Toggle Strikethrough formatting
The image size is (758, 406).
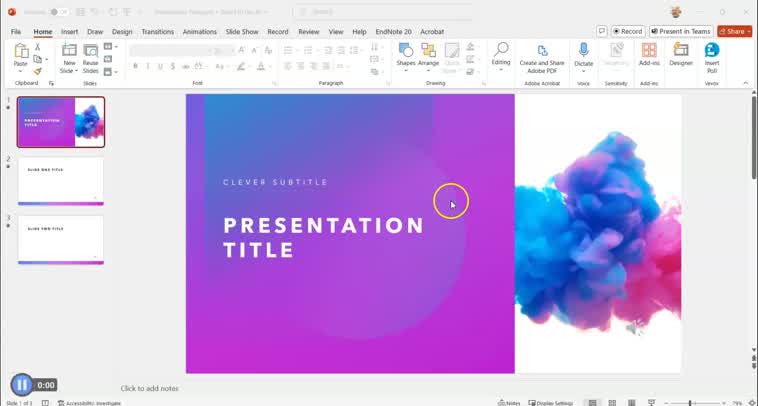point(186,66)
